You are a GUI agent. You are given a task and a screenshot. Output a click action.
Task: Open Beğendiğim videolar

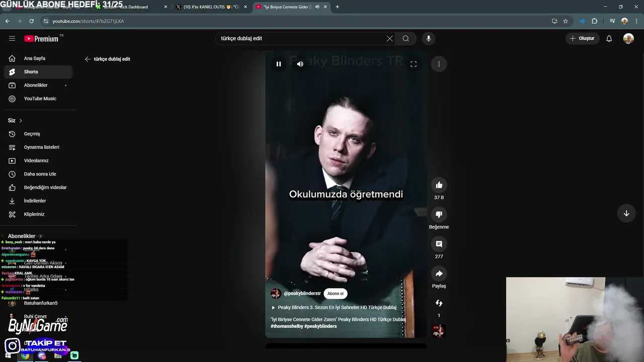click(x=38, y=188)
